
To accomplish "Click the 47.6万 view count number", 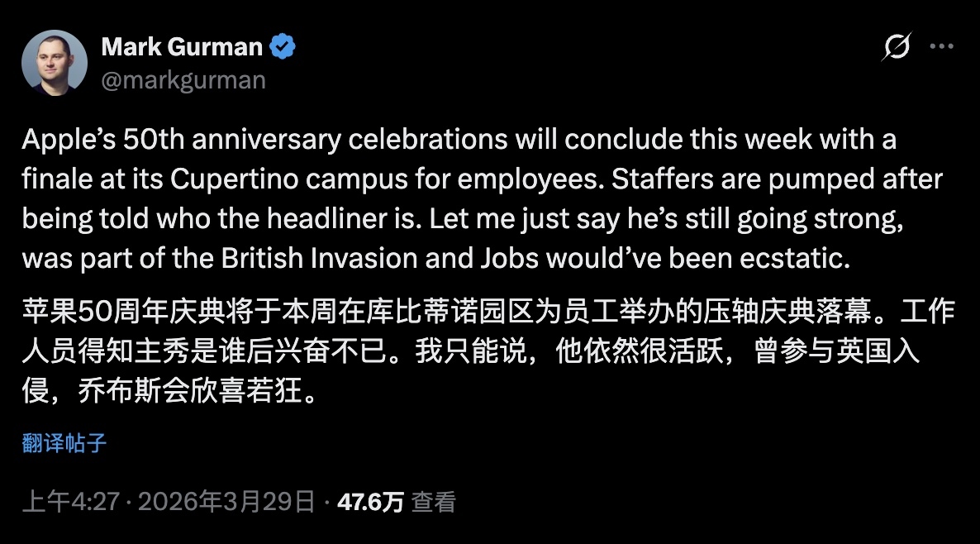I will coord(371,501).
